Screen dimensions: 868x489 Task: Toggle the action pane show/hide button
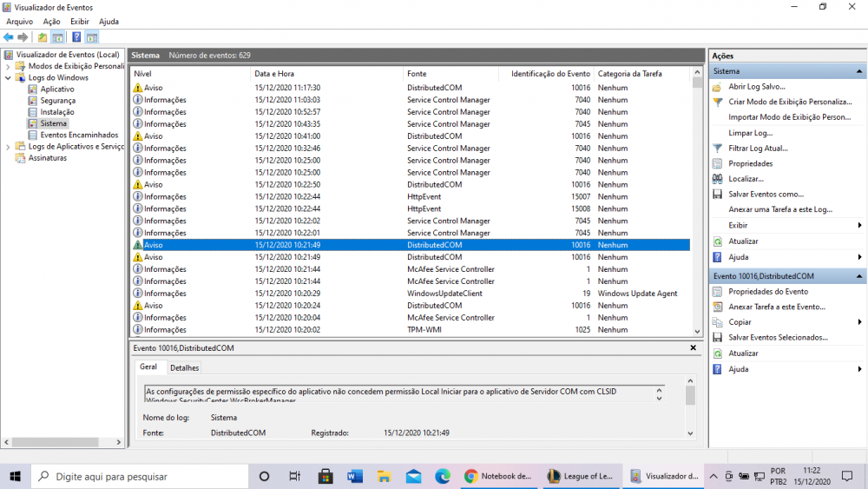[91, 37]
